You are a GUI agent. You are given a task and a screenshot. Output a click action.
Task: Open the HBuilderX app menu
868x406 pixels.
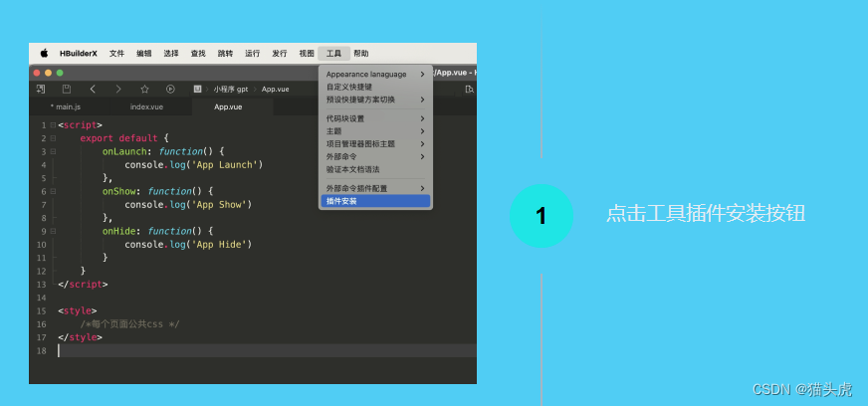tap(79, 53)
